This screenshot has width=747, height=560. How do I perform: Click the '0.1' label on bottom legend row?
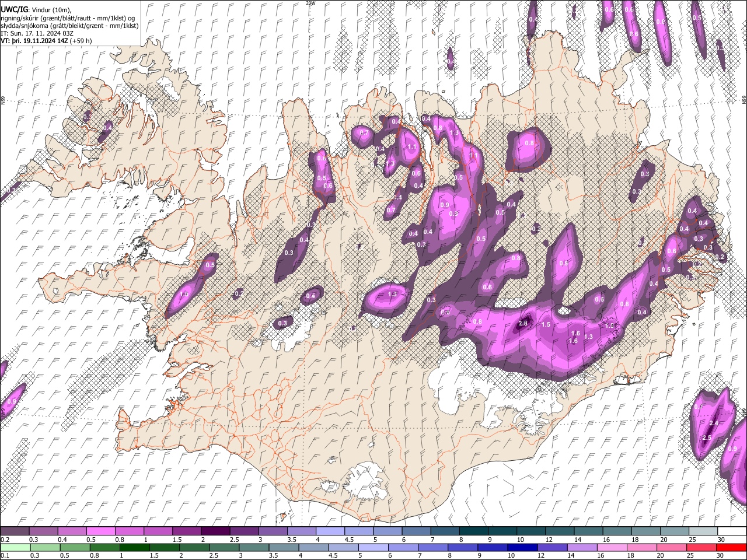5,556
